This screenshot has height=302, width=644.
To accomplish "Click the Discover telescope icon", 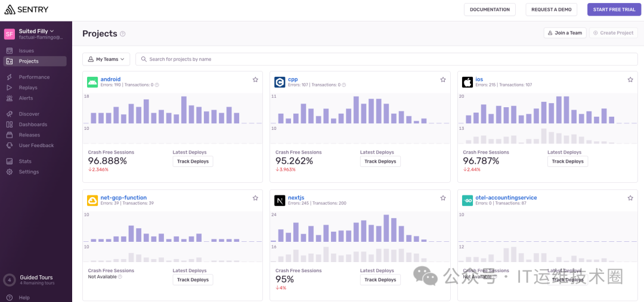I will [10, 114].
